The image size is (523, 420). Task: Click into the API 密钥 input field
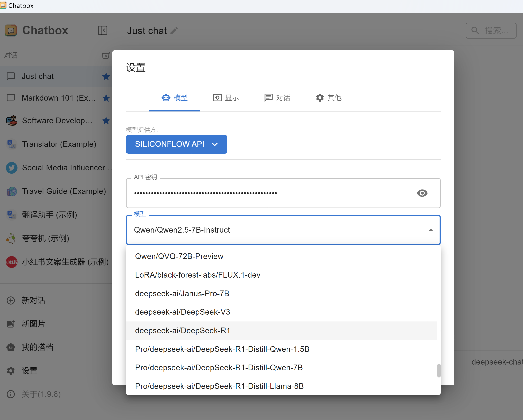click(x=267, y=193)
